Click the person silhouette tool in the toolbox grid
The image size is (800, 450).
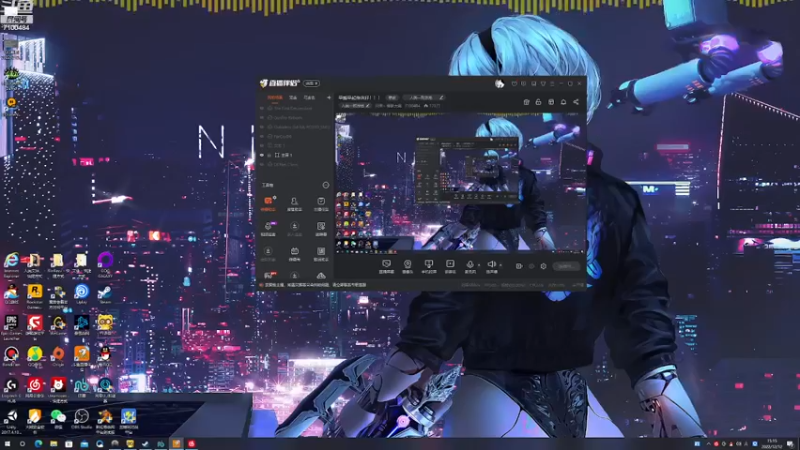(294, 203)
